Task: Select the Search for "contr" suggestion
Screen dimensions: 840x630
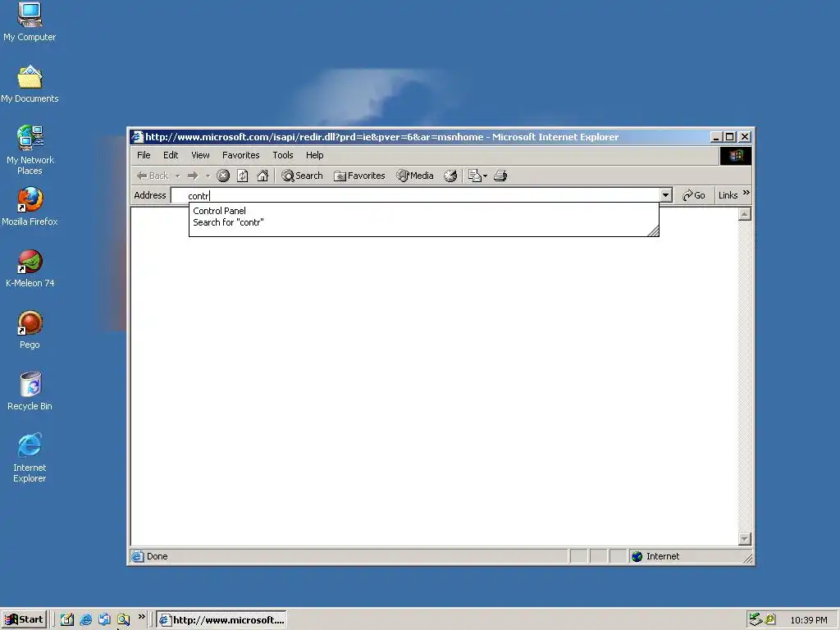Action: (424, 222)
